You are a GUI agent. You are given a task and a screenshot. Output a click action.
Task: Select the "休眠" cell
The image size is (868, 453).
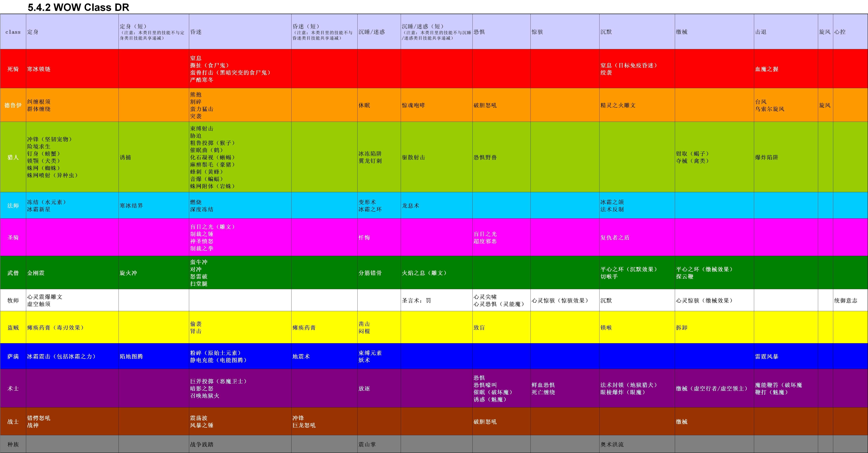(x=379, y=105)
